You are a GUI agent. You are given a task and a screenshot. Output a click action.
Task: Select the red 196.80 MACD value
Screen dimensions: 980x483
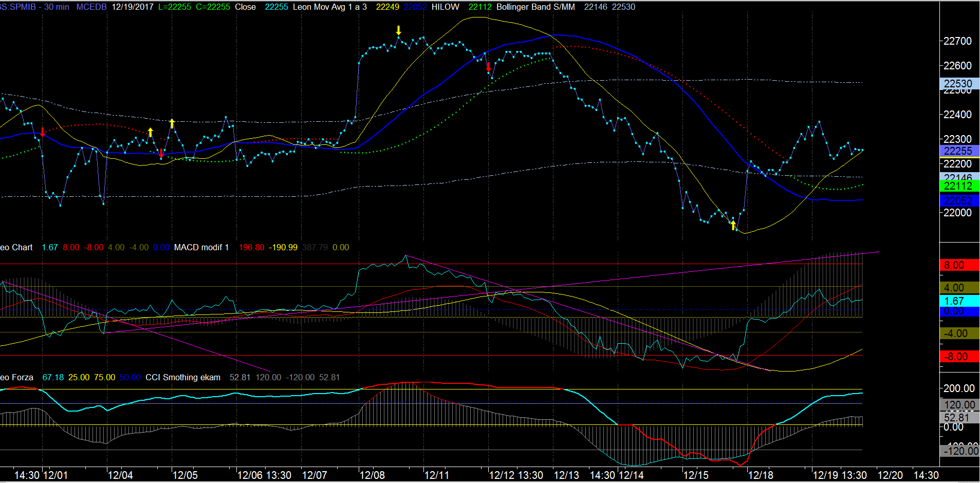point(251,248)
